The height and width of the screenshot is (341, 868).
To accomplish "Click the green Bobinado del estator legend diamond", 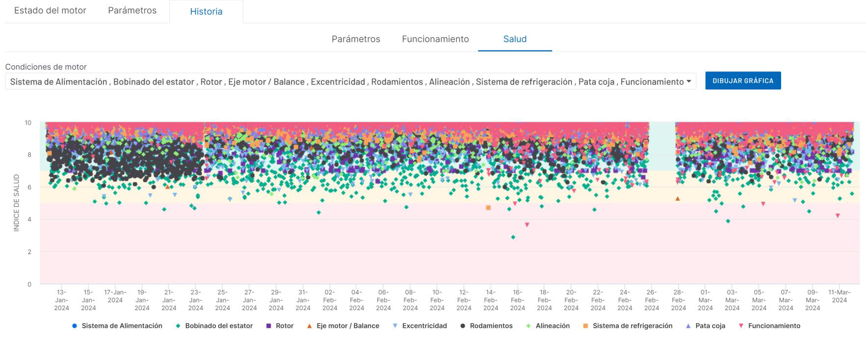I will tap(178, 326).
